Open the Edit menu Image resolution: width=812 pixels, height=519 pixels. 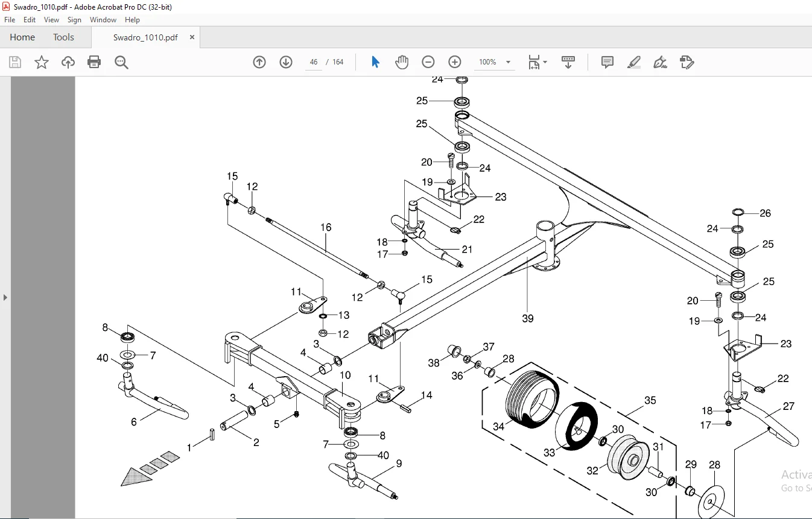point(30,20)
